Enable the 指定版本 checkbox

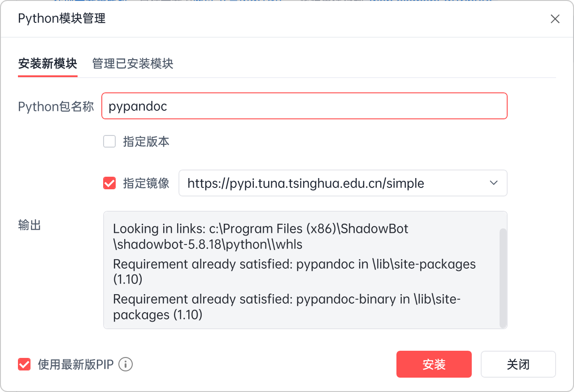click(109, 142)
